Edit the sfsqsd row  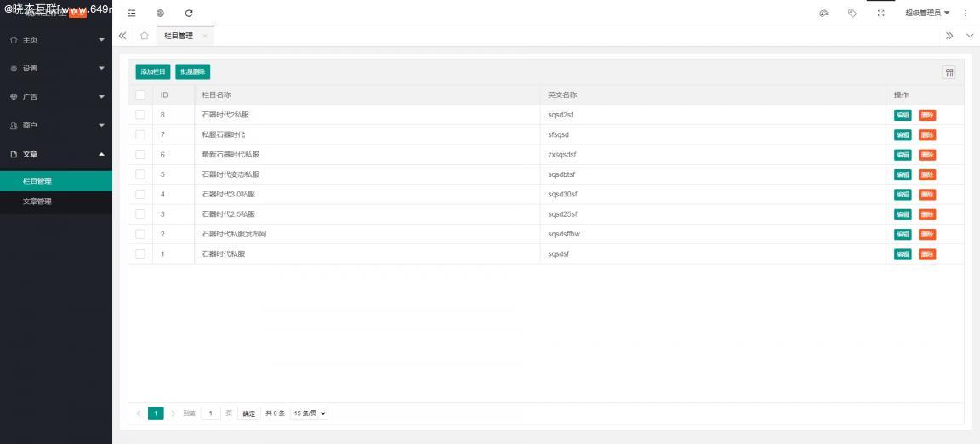click(x=903, y=135)
